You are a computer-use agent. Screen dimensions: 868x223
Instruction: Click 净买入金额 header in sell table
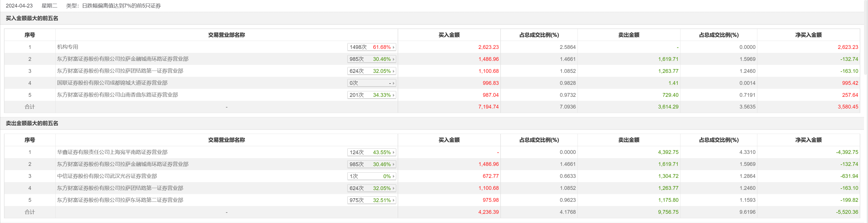(x=808, y=140)
